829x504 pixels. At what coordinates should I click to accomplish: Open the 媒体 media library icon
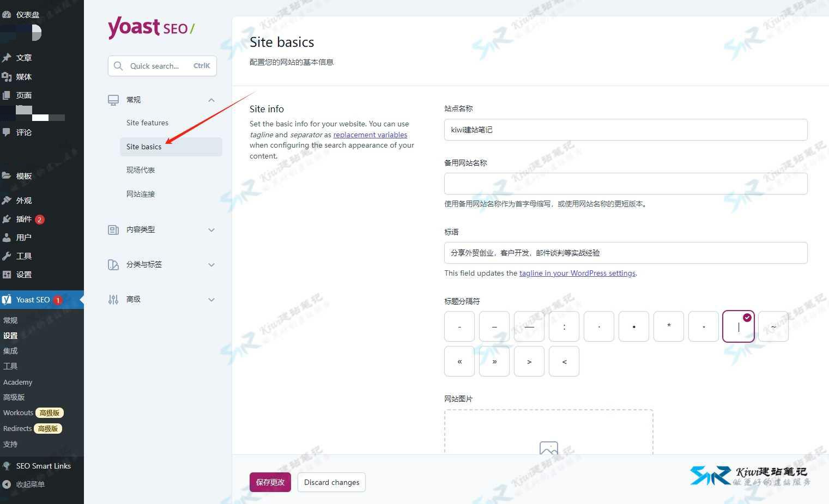(x=7, y=76)
